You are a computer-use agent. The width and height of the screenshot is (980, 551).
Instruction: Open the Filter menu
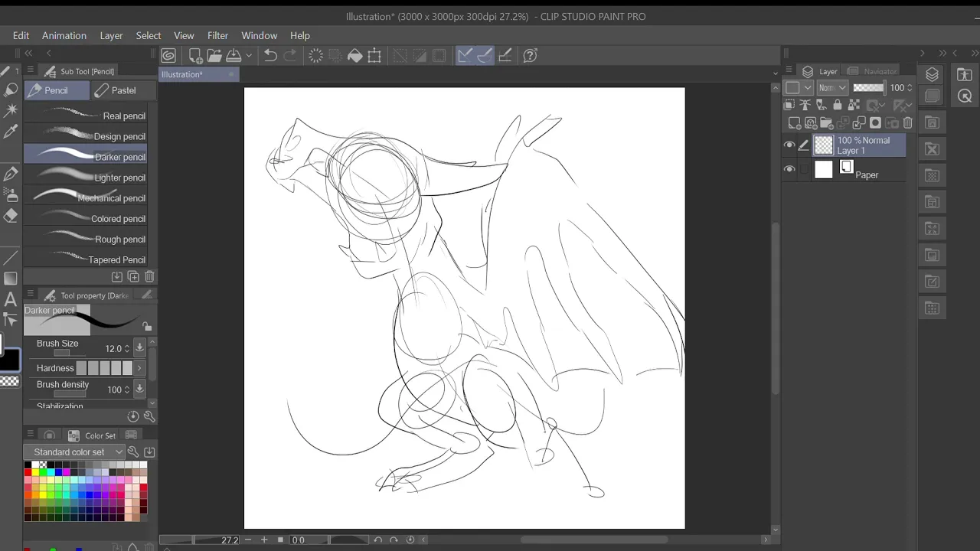pyautogui.click(x=217, y=35)
